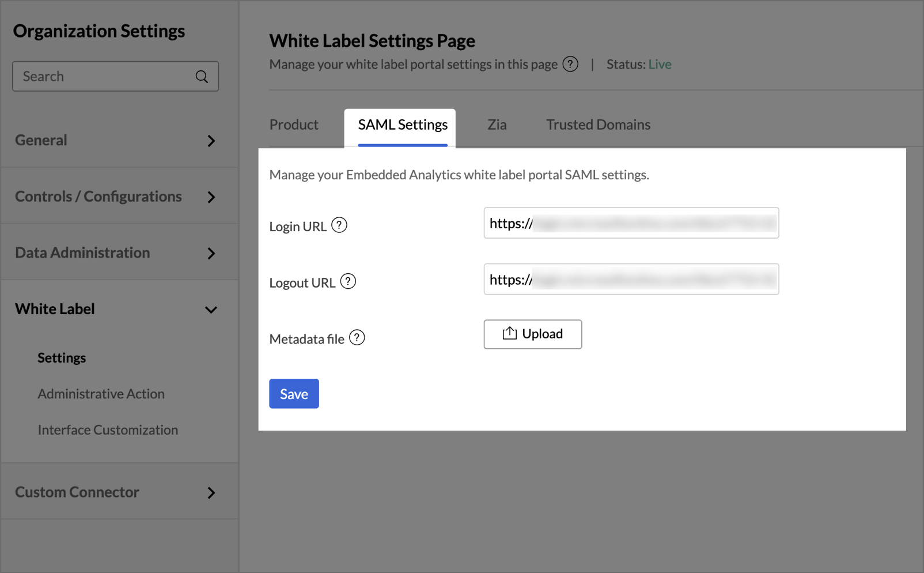
Task: Click the Logout URL help icon
Action: tap(348, 282)
